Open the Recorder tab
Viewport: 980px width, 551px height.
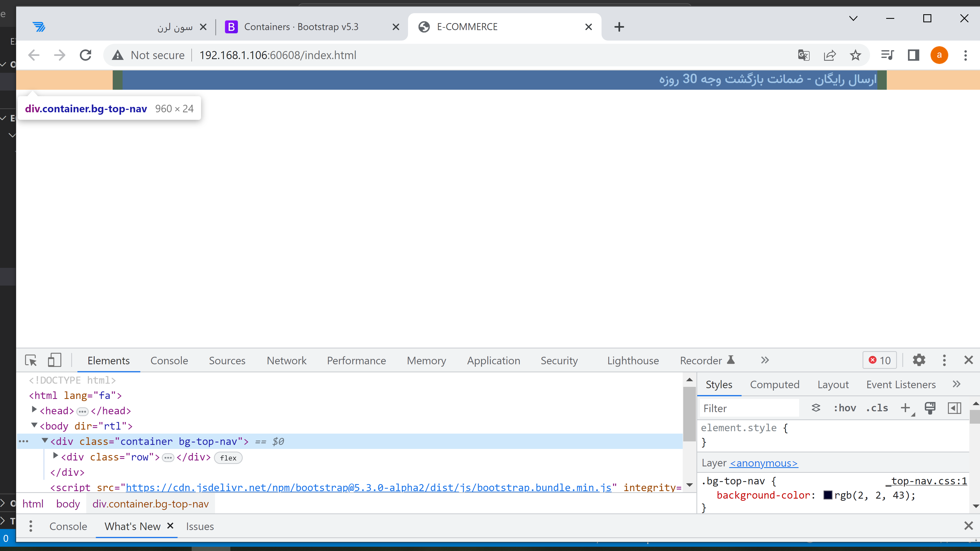click(x=707, y=360)
